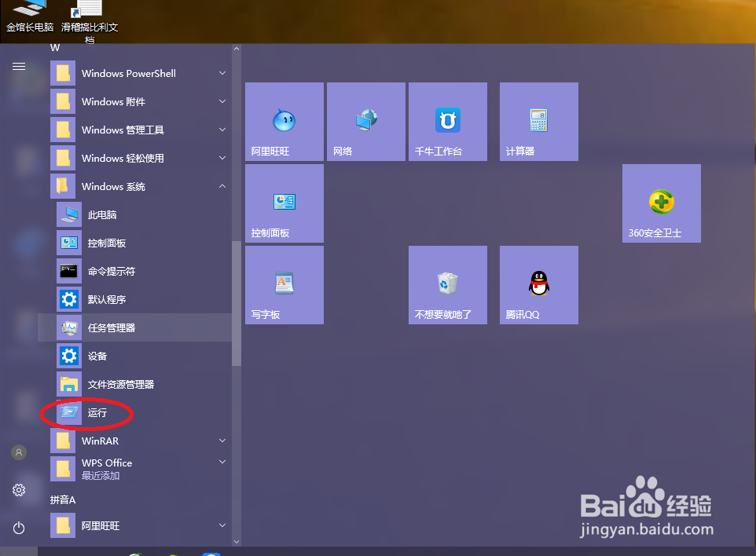The image size is (756, 556).
Task: Open the 控制面板 tile
Action: (x=284, y=203)
